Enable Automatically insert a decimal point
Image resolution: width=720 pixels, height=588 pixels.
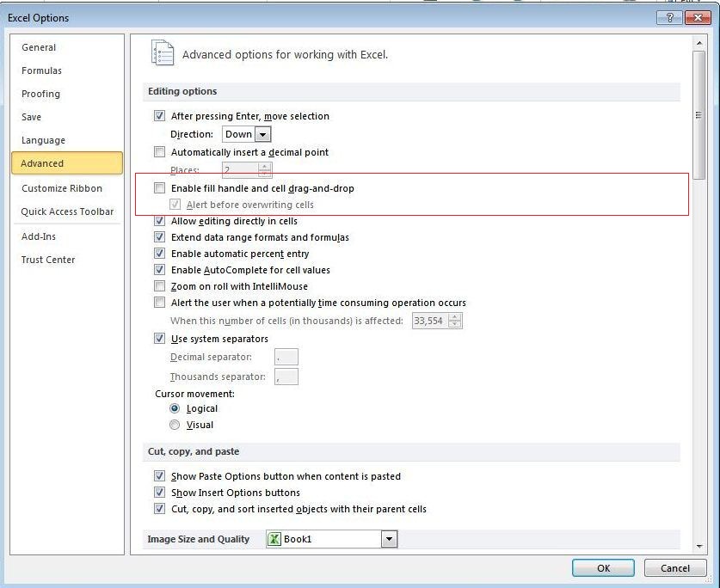pyautogui.click(x=159, y=152)
